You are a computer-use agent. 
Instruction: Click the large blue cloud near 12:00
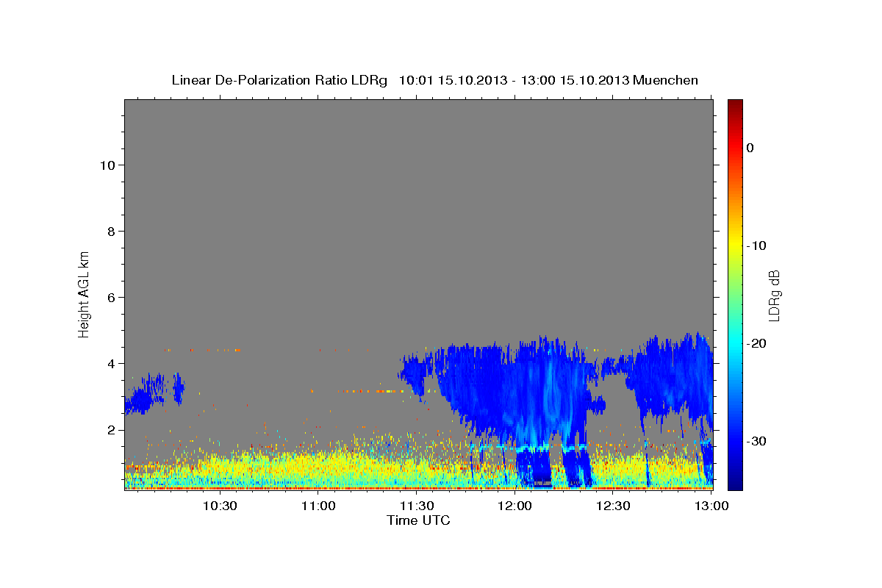514,397
